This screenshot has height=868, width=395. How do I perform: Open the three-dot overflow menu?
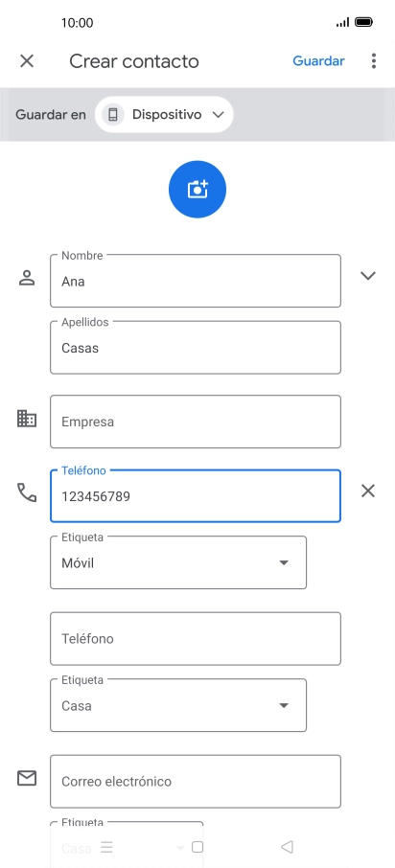374,61
